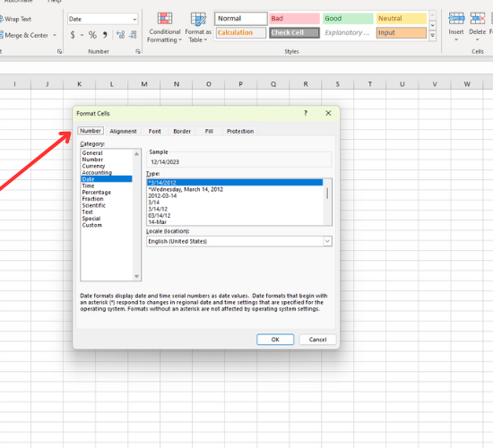Apply the Calculation cell style
493x448 pixels.
point(241,32)
